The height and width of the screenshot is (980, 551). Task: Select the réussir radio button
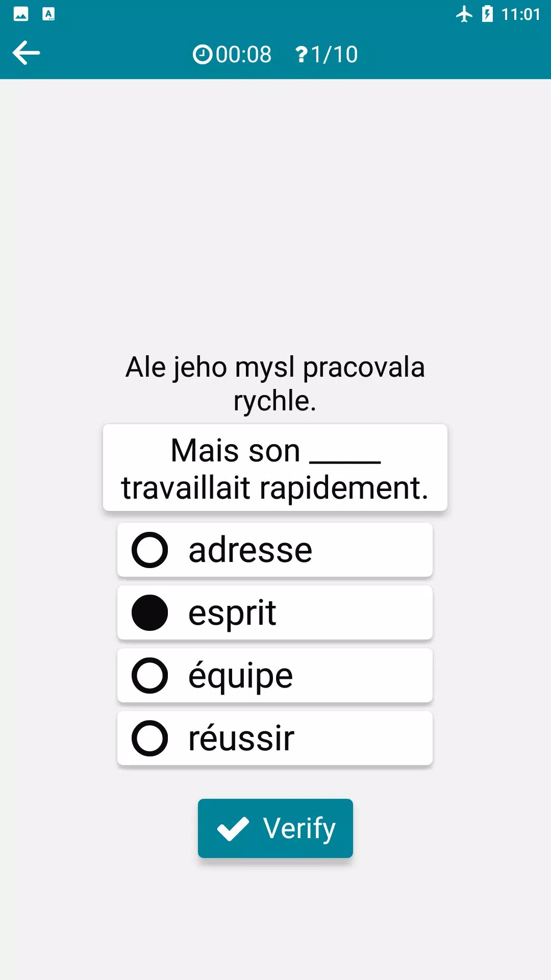150,739
